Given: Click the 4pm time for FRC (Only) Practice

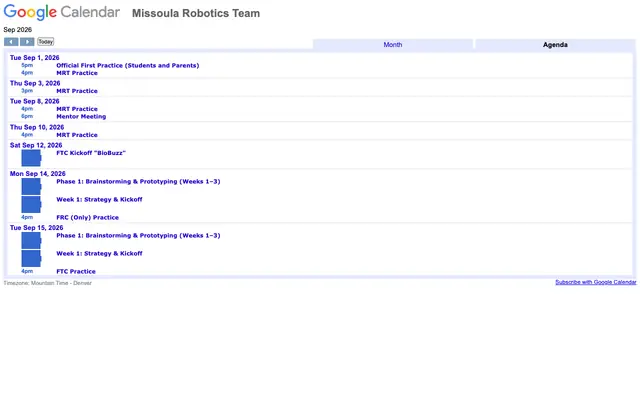Looking at the screenshot, I should point(27,218).
